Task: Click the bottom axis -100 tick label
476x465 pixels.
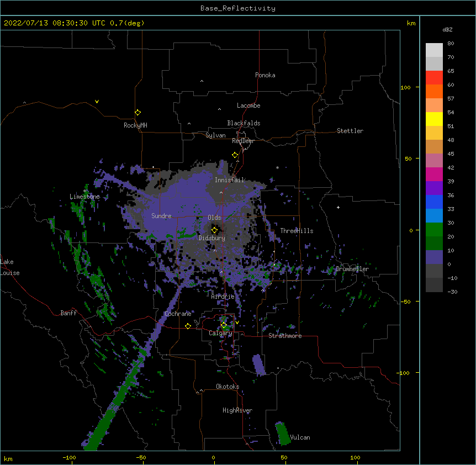Action: (x=69, y=457)
